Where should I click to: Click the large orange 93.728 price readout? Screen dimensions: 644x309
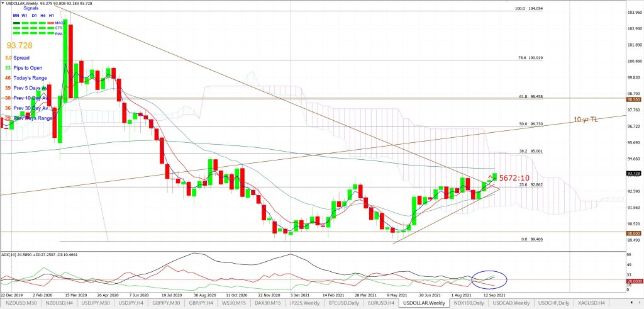(x=19, y=45)
